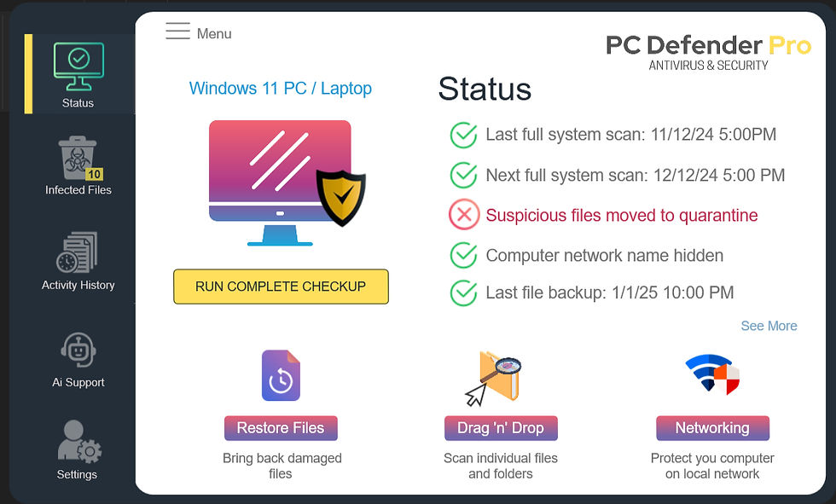Image resolution: width=836 pixels, height=504 pixels.
Task: Click the Networking Wi-Fi shield icon
Action: coord(712,375)
